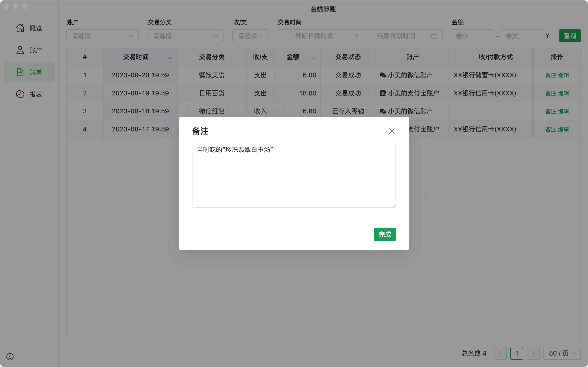Close the 备注 dialog with X
This screenshot has width=588, height=367.
391,131
